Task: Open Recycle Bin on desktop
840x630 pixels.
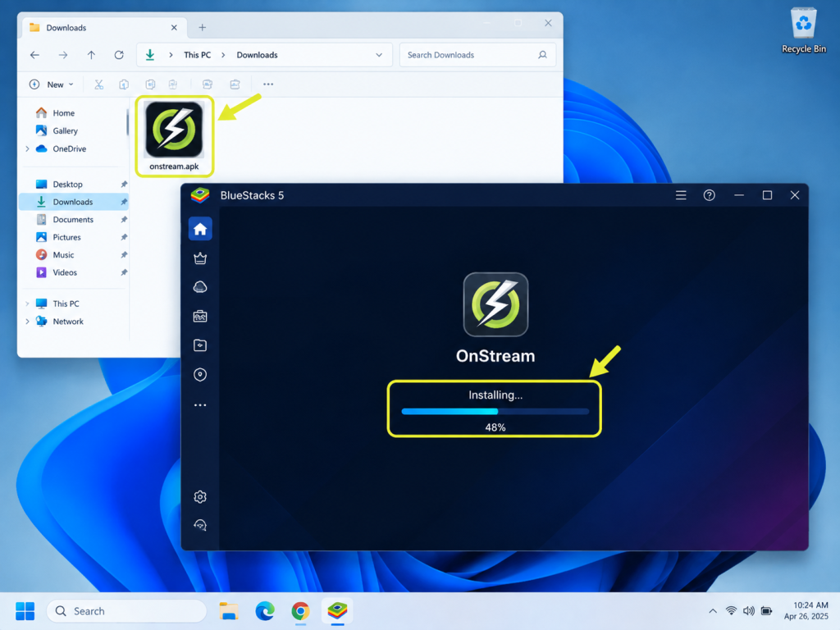Action: click(804, 30)
